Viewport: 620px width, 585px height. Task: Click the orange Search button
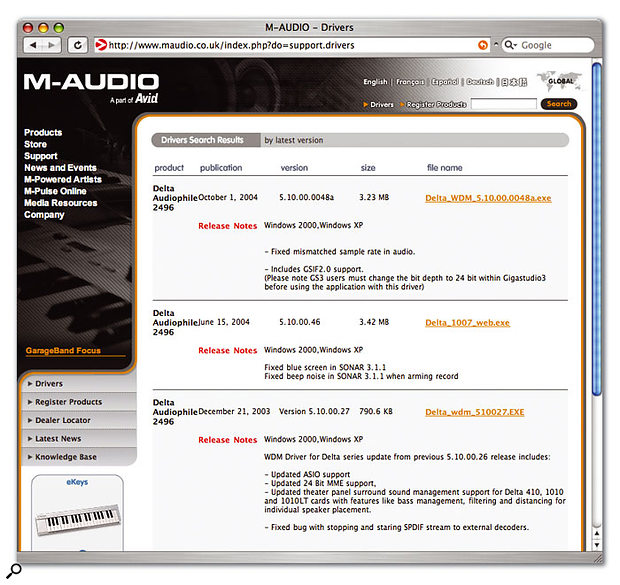point(559,104)
